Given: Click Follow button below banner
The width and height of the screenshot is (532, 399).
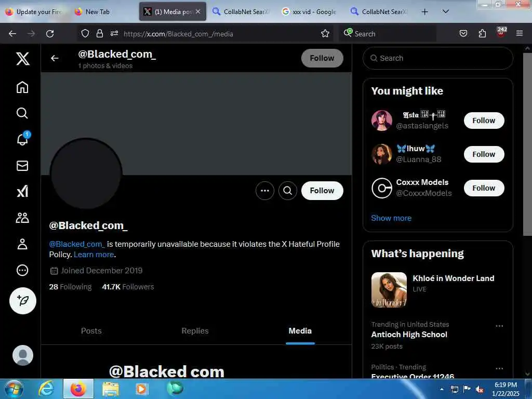Looking at the screenshot, I should [322, 191].
